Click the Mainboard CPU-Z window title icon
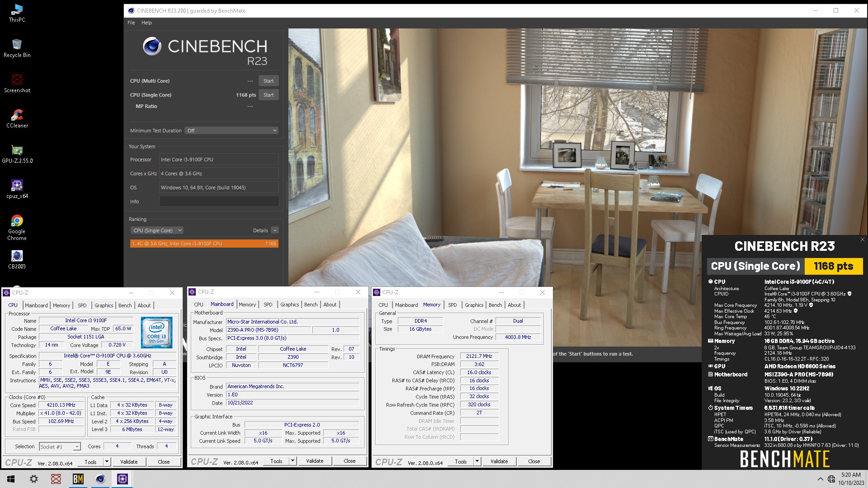Viewport: 868px width, 488px height. click(x=193, y=292)
